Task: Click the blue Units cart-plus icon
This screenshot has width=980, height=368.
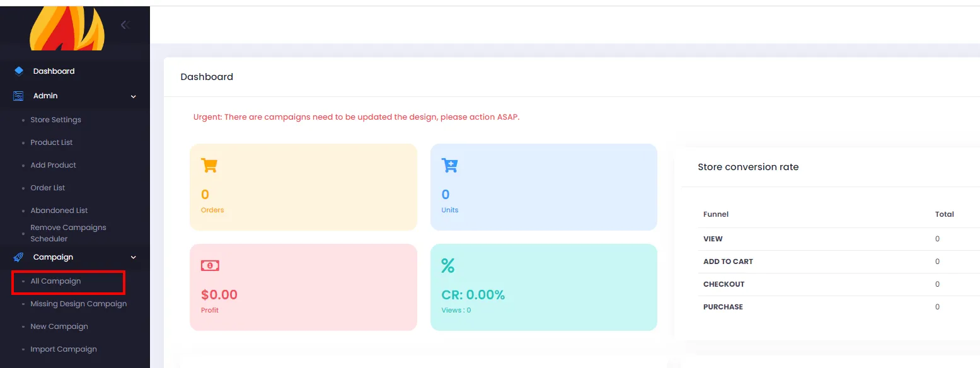Action: tap(450, 165)
